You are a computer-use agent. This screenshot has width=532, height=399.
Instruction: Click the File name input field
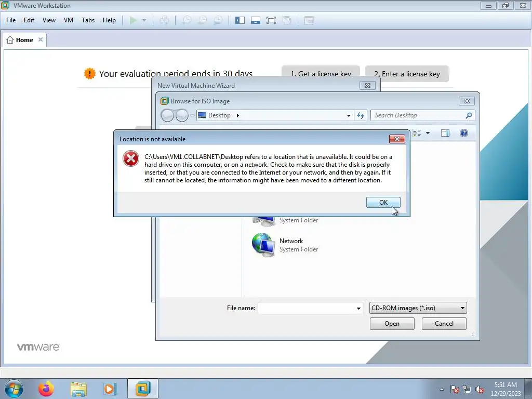point(307,308)
